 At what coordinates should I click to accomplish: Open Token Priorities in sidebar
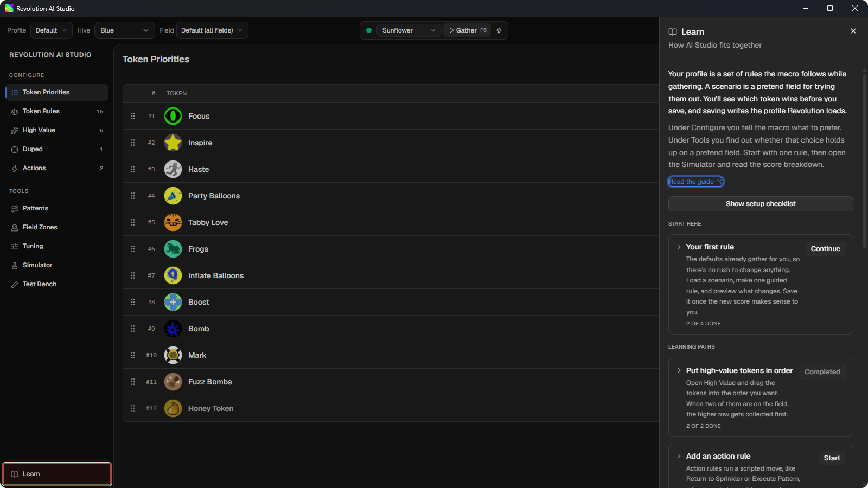click(57, 92)
